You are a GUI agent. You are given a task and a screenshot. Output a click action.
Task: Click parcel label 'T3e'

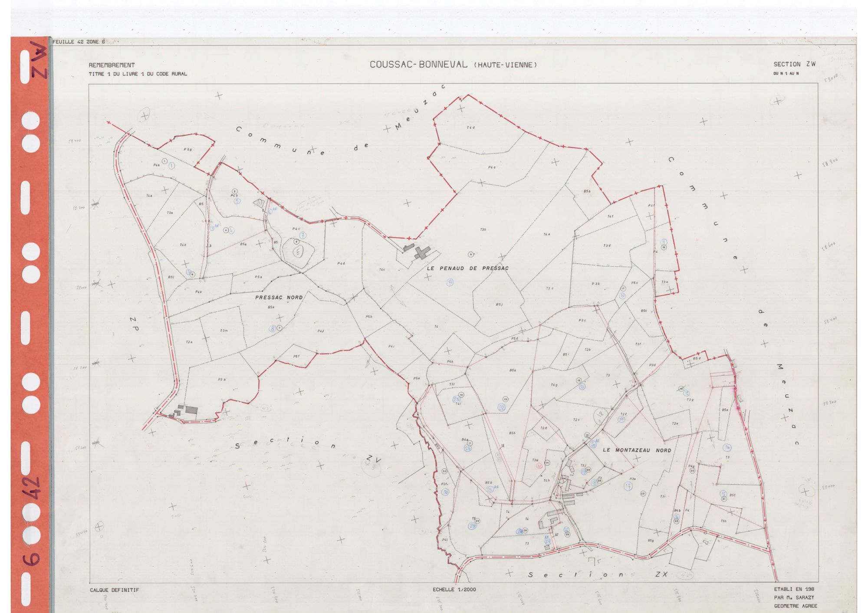coord(664,282)
